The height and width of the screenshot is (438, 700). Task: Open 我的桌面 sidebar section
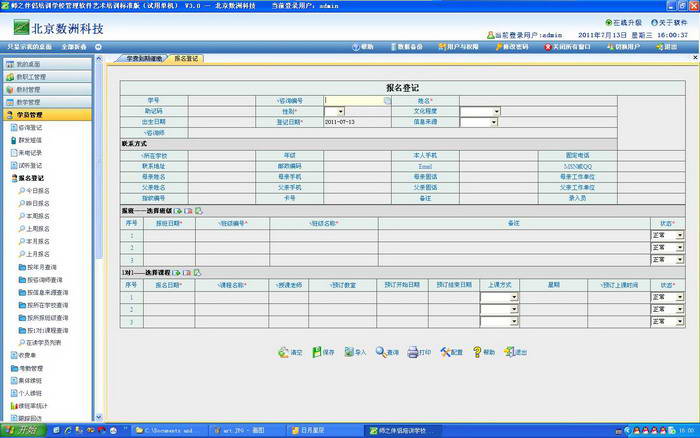click(47, 64)
